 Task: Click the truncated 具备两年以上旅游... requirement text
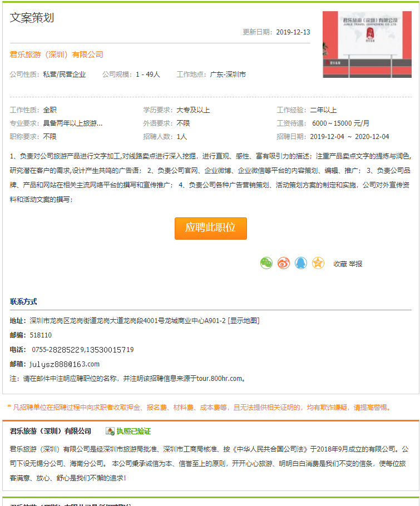(73, 123)
